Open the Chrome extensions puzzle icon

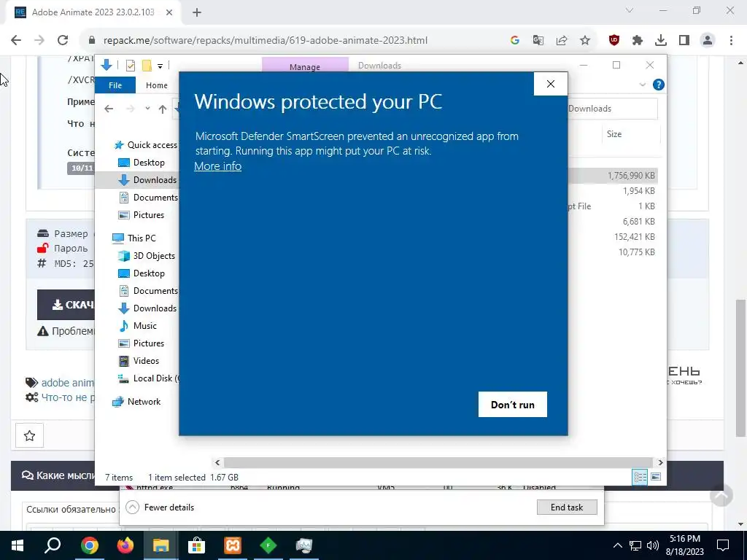[x=638, y=41]
